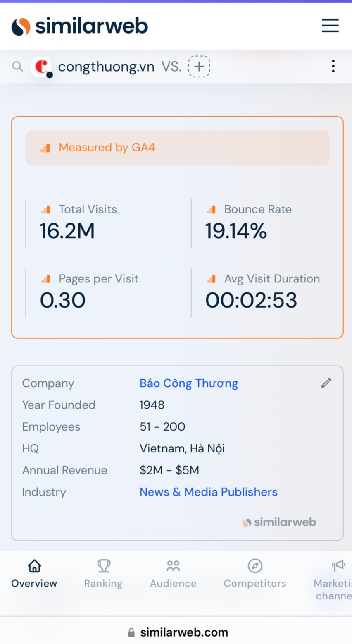Click the congthuong.vn site favicon
The width and height of the screenshot is (352, 644).
[x=41, y=66]
